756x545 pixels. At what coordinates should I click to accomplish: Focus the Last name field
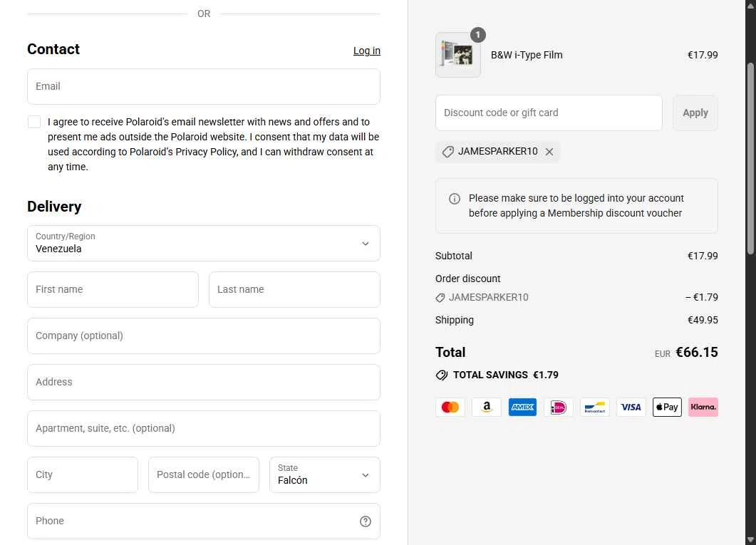coord(294,290)
